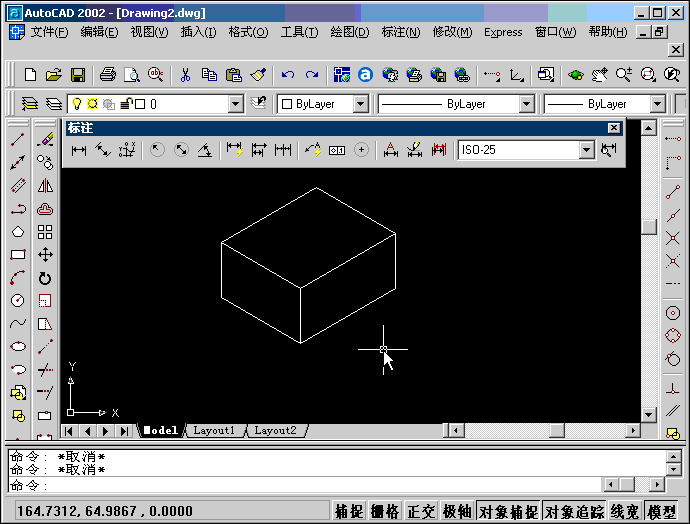690x524 pixels.
Task: Open the ByLayer color dropdown
Action: point(360,104)
